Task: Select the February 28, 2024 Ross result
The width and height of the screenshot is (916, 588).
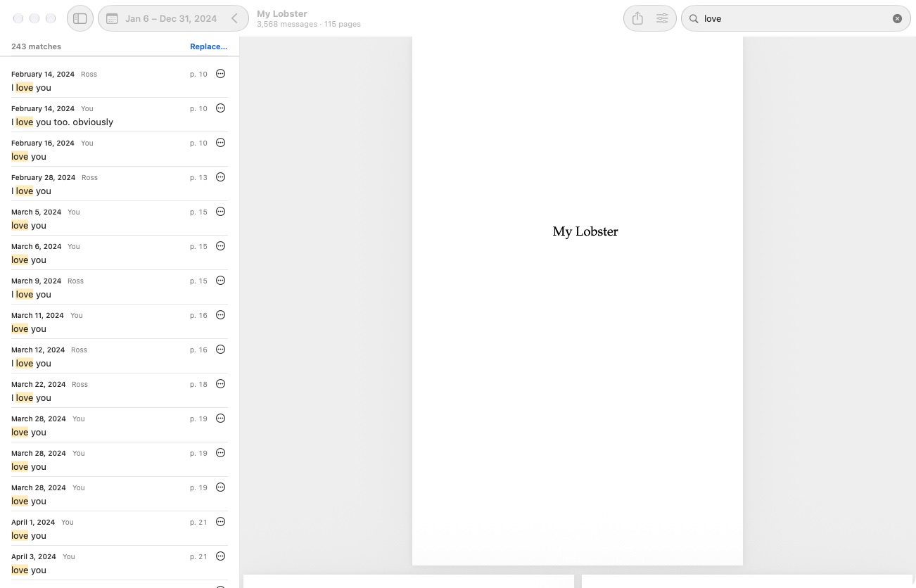Action: [x=120, y=184]
